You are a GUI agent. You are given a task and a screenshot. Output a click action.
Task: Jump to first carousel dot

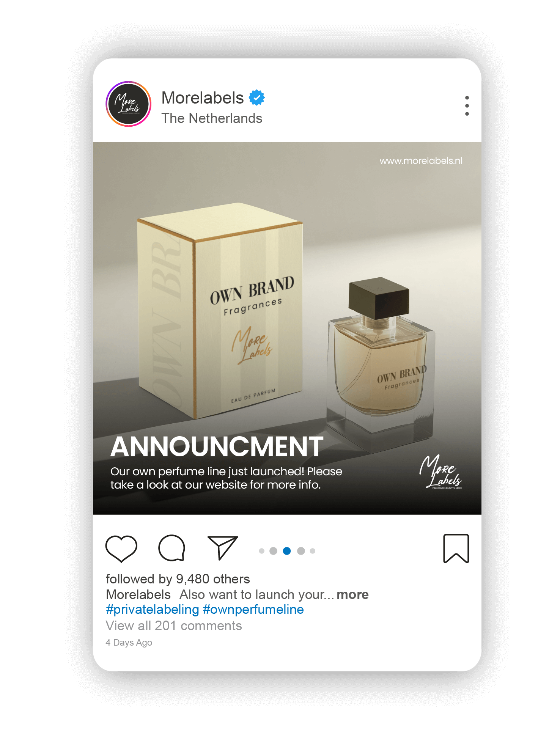click(262, 551)
